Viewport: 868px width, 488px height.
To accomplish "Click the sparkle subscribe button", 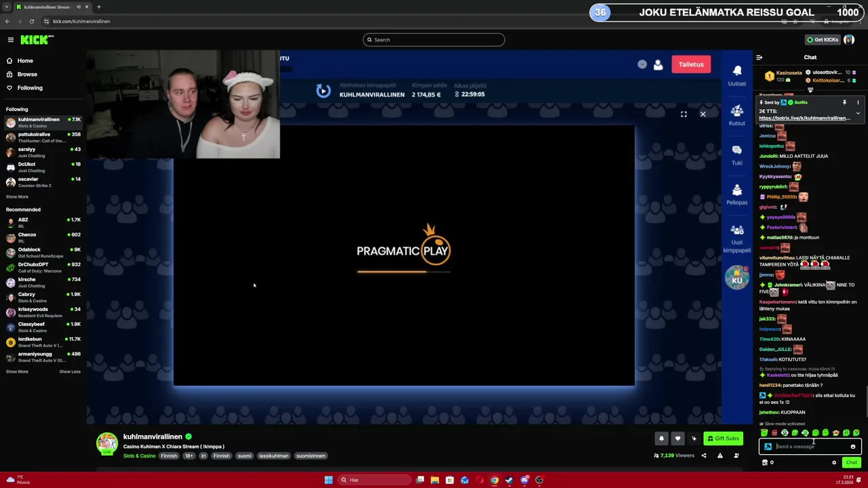I will [x=694, y=439].
